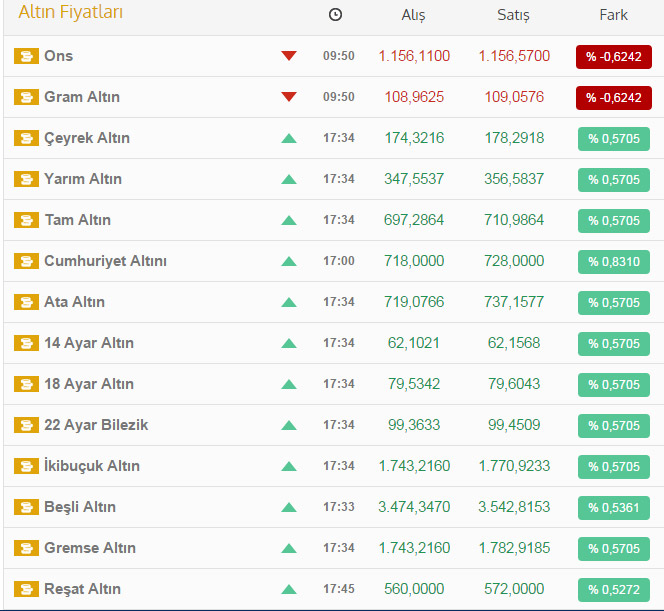Click the green 0,5272 badge for Reşat Altın
664x611 pixels.
point(614,590)
